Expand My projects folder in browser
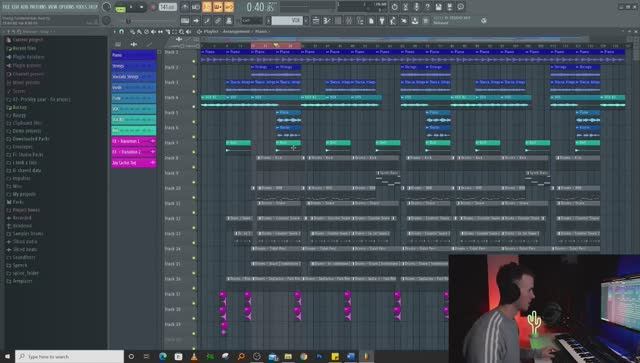 click(24, 194)
